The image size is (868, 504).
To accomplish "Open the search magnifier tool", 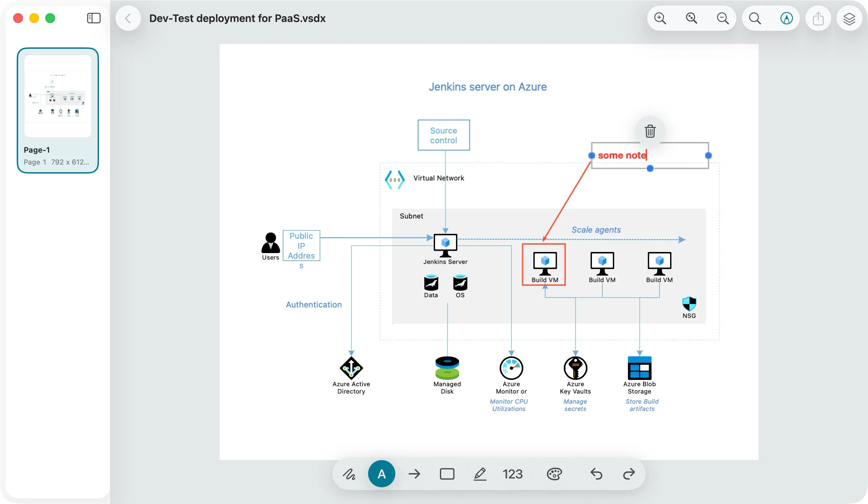I will 755,18.
